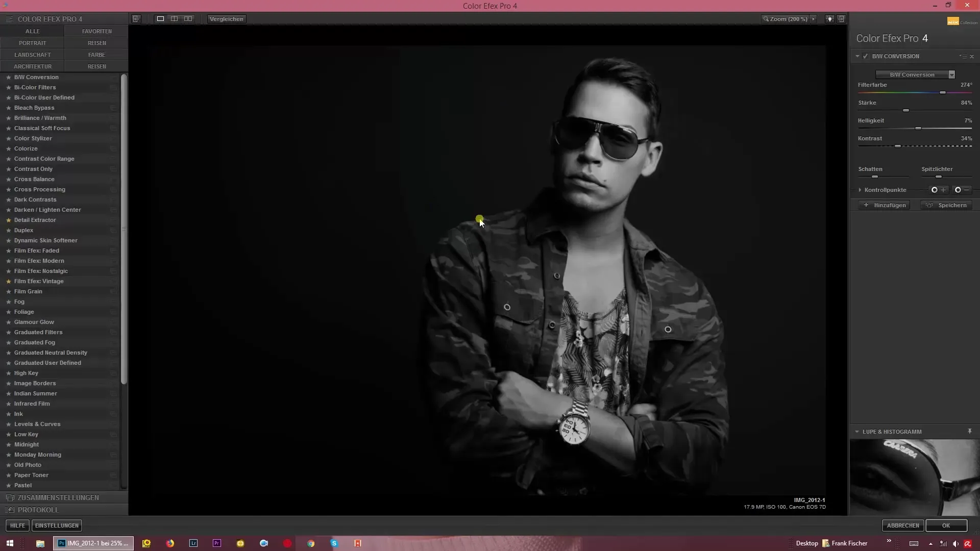Click the ABBRECHEN cancel button

(x=903, y=525)
